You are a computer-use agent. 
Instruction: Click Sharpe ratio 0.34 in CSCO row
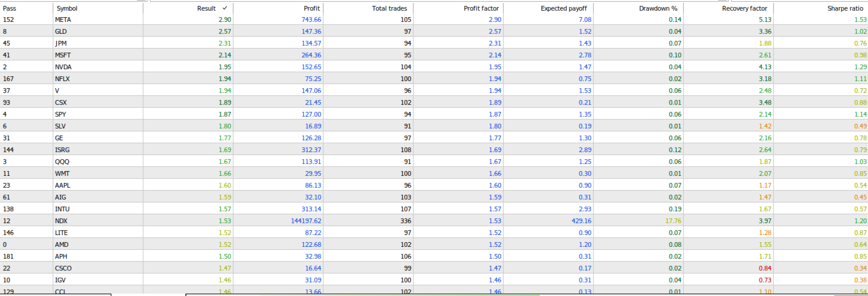pyautogui.click(x=860, y=268)
